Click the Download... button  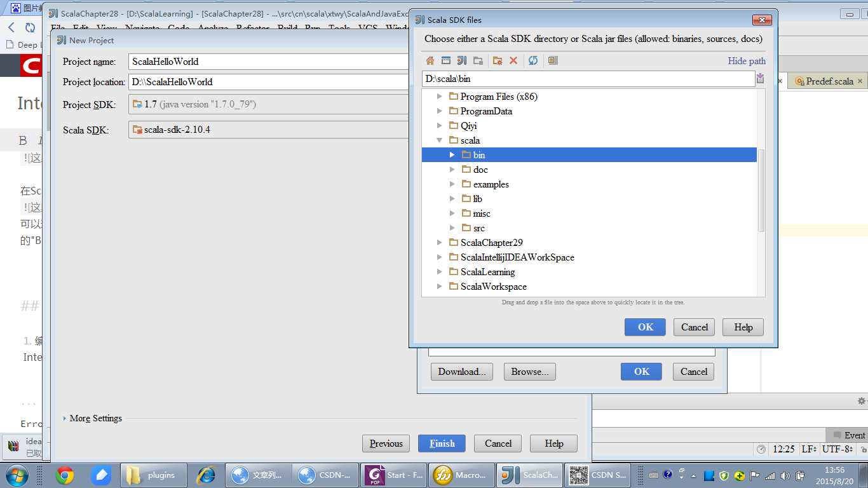coord(462,372)
